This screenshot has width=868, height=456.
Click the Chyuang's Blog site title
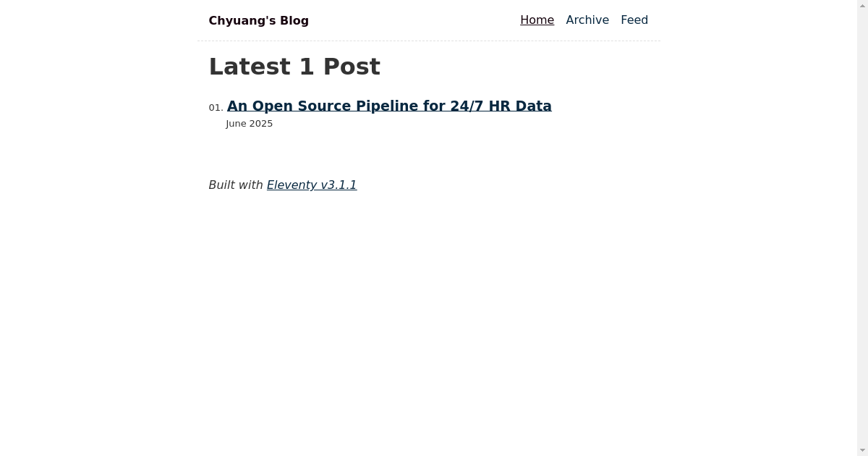click(258, 20)
